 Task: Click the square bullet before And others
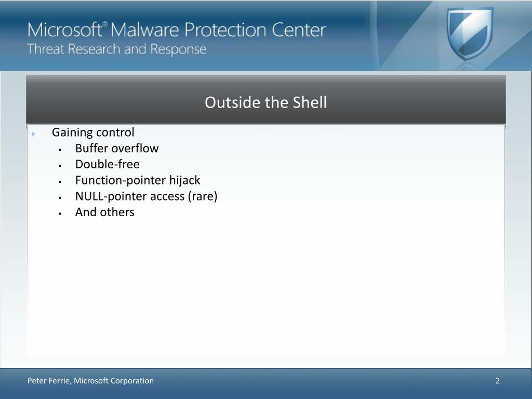[x=60, y=214]
